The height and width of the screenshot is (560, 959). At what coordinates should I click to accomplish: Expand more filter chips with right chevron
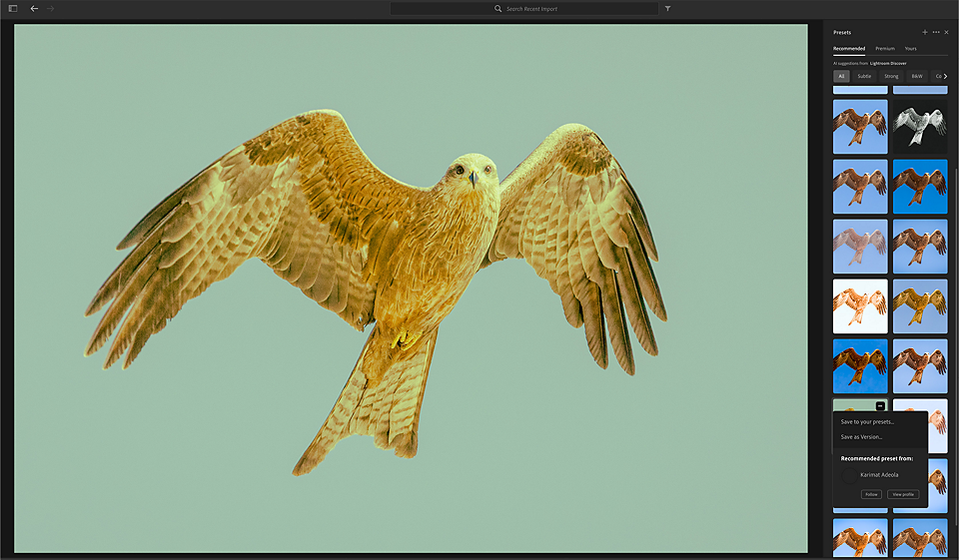[x=946, y=77]
